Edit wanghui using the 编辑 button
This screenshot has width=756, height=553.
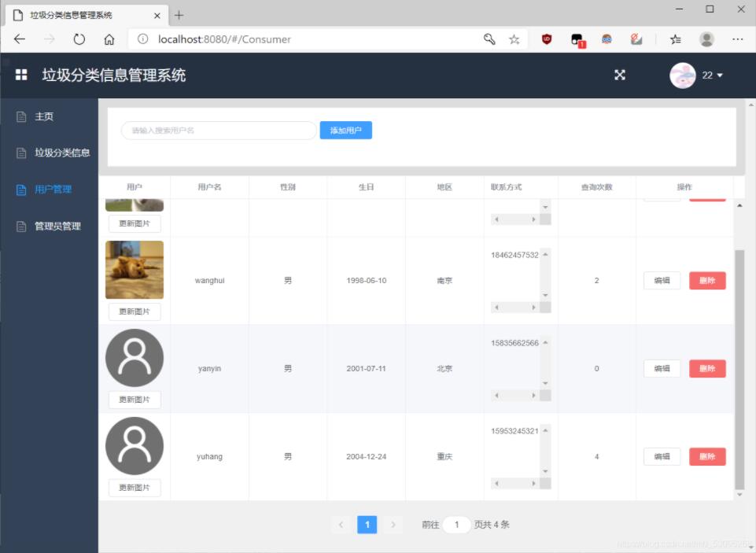pyautogui.click(x=661, y=280)
